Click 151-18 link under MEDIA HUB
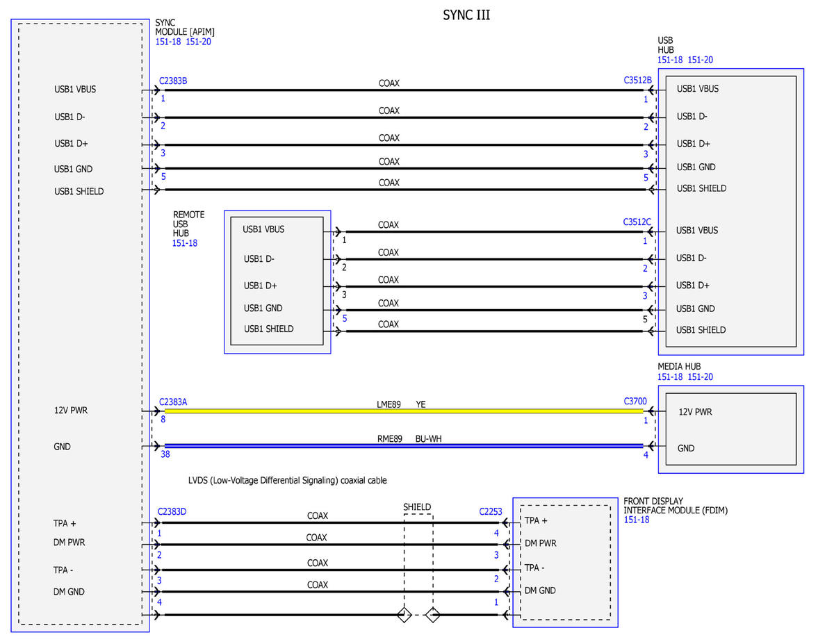Viewport: 834px width, 644px height. click(x=670, y=377)
